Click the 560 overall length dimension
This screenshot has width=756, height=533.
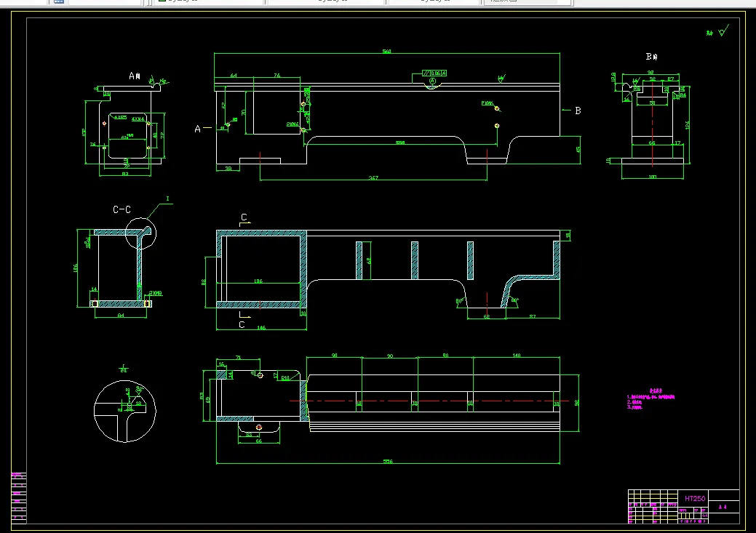[x=386, y=51]
